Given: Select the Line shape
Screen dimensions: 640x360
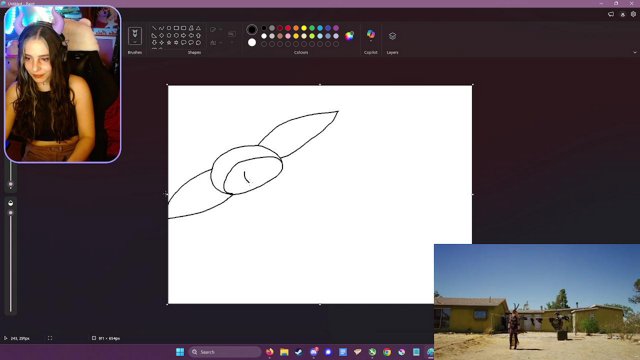Looking at the screenshot, I should point(154,28).
